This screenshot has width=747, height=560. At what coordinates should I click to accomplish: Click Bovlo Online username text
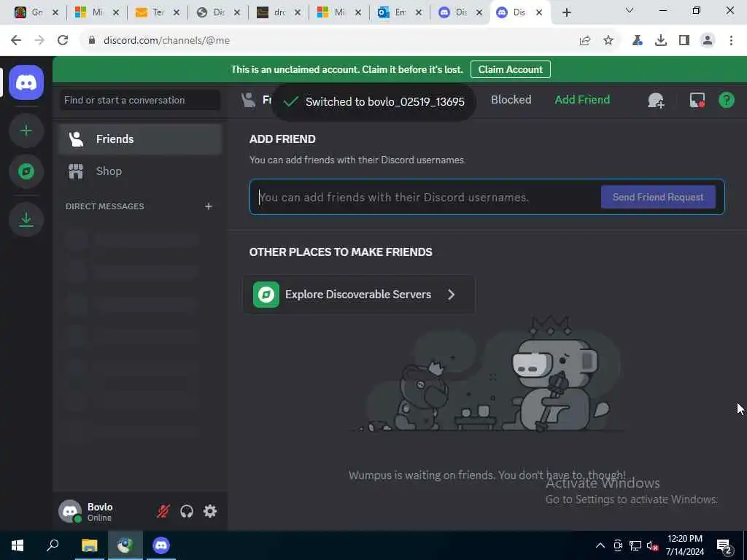99,512
